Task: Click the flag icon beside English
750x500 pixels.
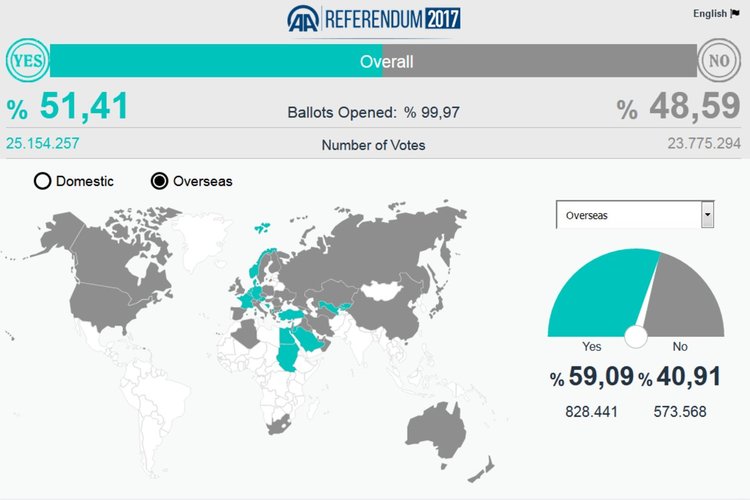Action: click(735, 14)
